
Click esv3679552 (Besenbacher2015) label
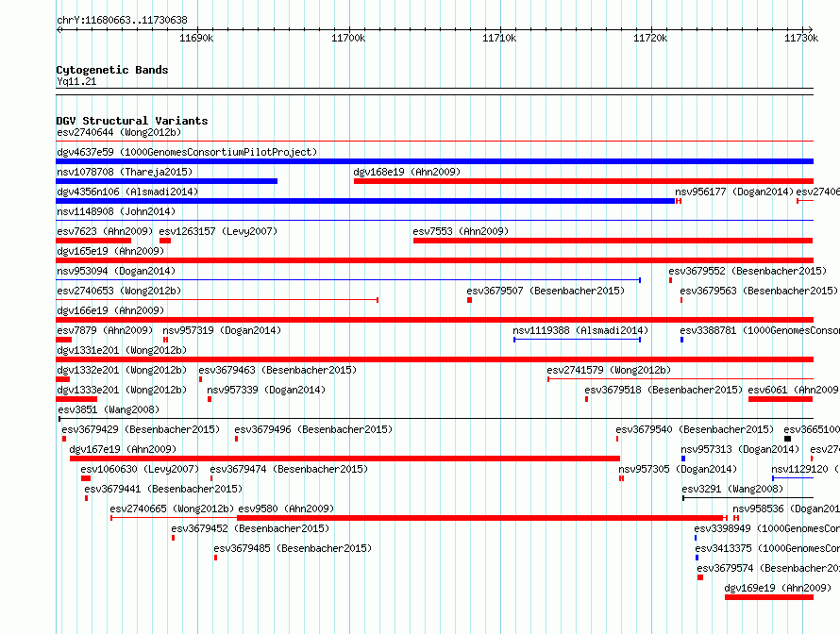click(748, 271)
